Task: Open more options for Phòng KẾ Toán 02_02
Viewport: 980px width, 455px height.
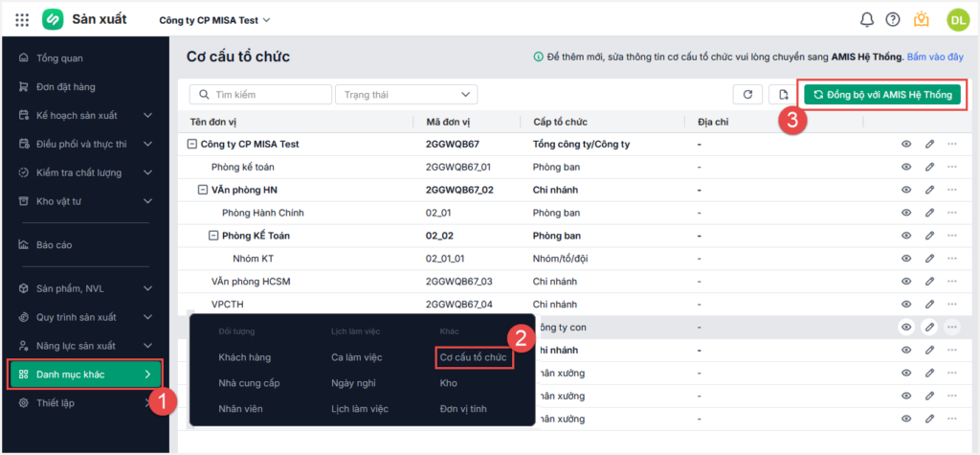Action: coord(952,236)
